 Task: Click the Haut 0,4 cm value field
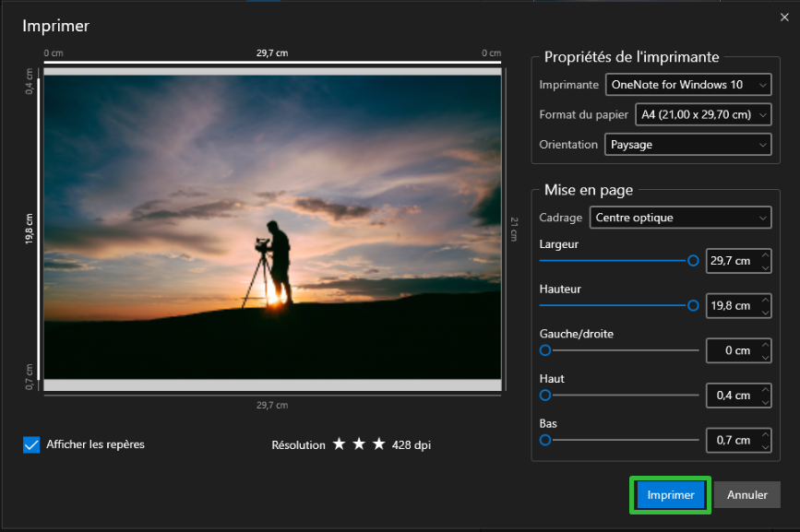pos(733,396)
